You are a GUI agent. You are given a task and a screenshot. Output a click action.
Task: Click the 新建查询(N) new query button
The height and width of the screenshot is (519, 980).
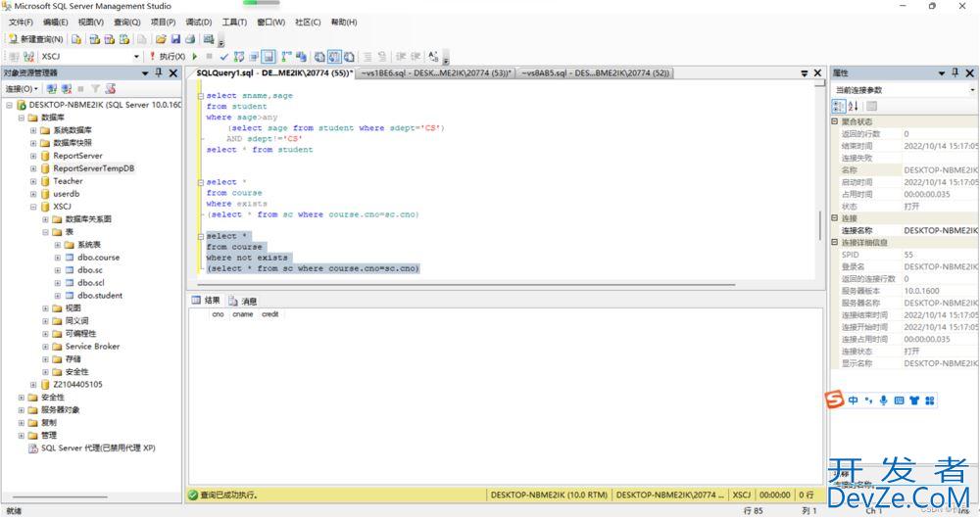point(35,39)
